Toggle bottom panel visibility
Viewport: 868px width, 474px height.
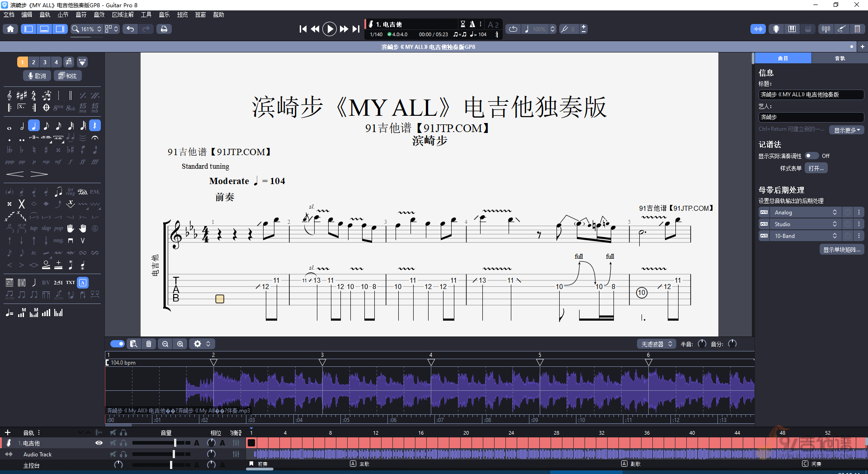[x=44, y=29]
